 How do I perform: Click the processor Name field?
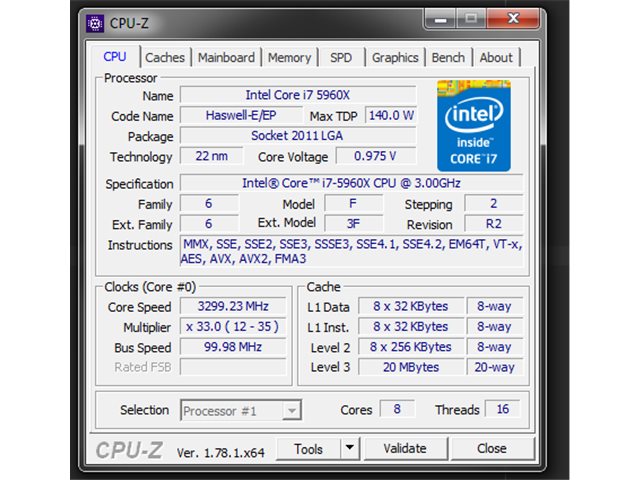coord(298,95)
